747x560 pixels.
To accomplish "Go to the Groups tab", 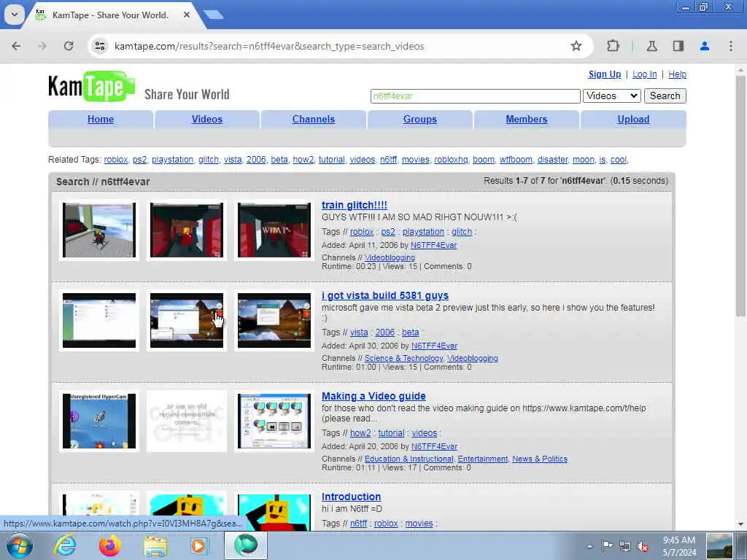I will coord(419,119).
